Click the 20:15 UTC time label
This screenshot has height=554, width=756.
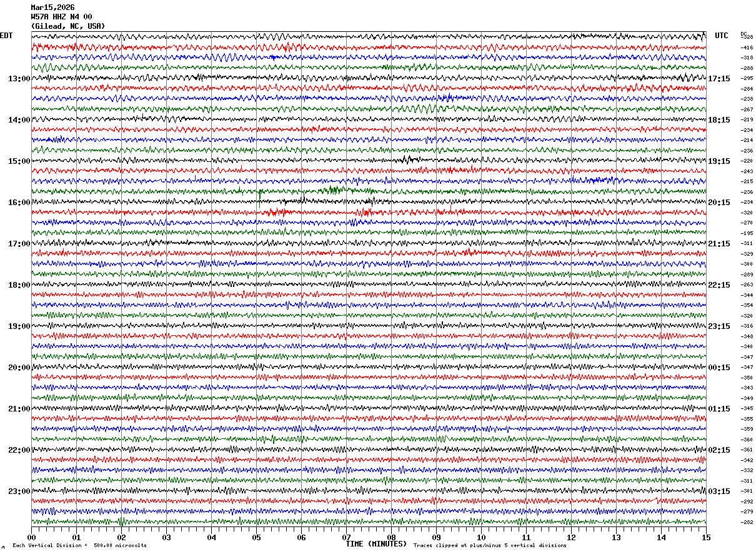719,203
